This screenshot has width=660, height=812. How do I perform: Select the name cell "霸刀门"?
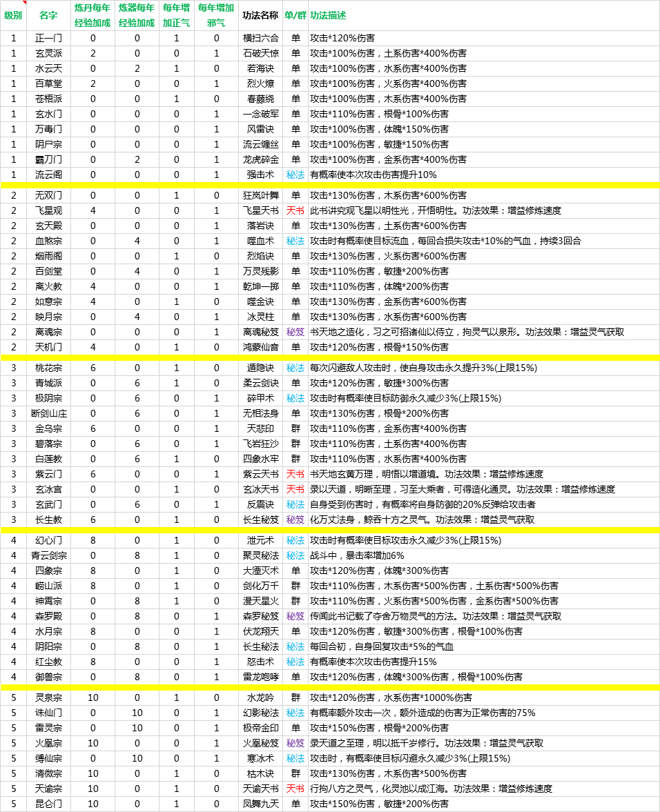tap(48, 159)
